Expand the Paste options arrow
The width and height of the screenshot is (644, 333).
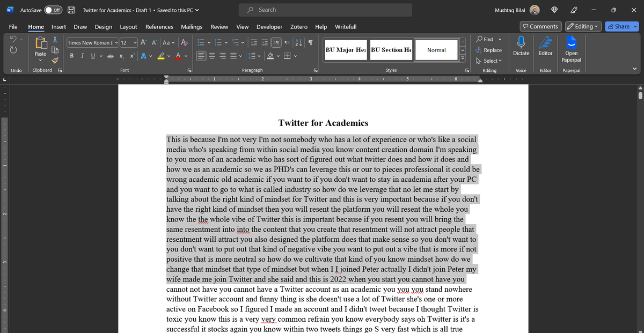(41, 60)
